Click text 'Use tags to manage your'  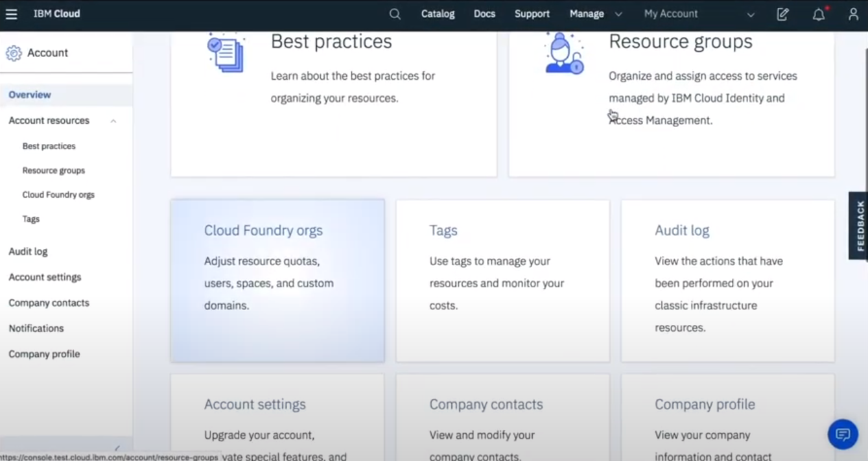tap(489, 261)
